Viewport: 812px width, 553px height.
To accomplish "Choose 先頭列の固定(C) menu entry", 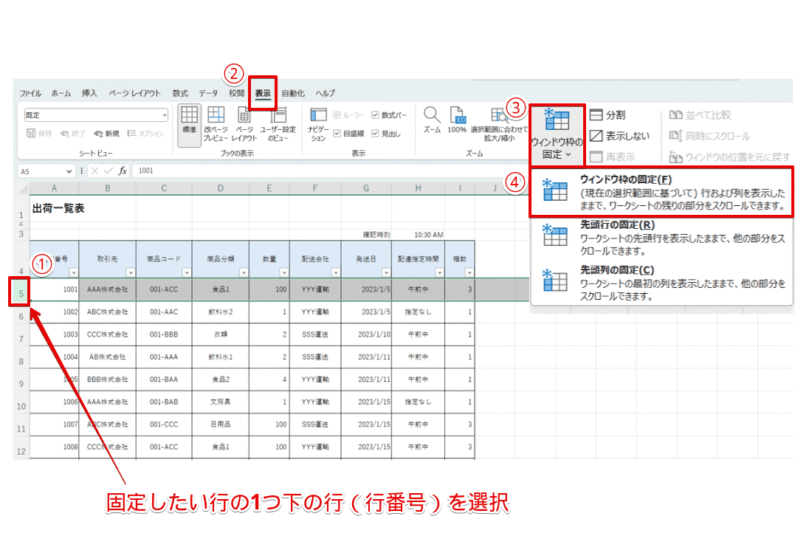I will pyautogui.click(x=662, y=283).
